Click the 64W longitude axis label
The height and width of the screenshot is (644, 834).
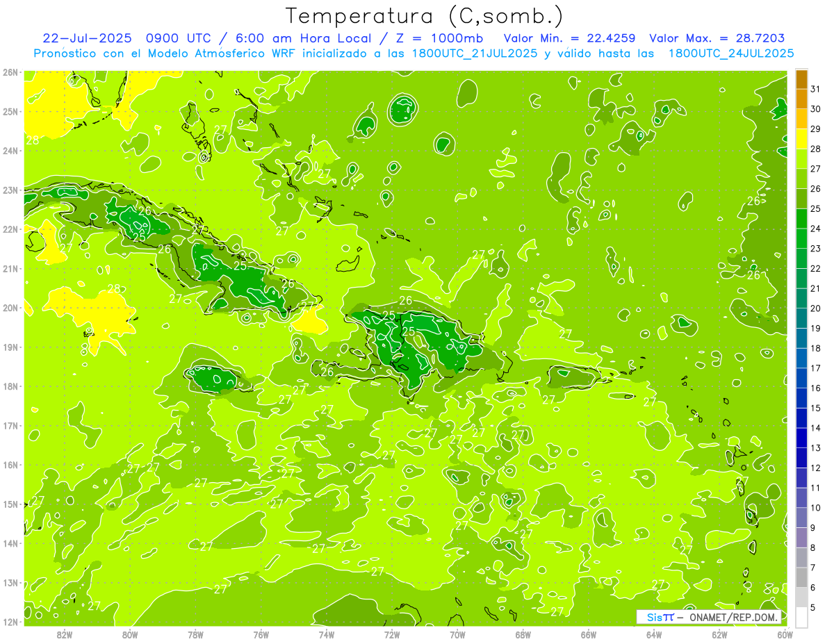pos(654,634)
